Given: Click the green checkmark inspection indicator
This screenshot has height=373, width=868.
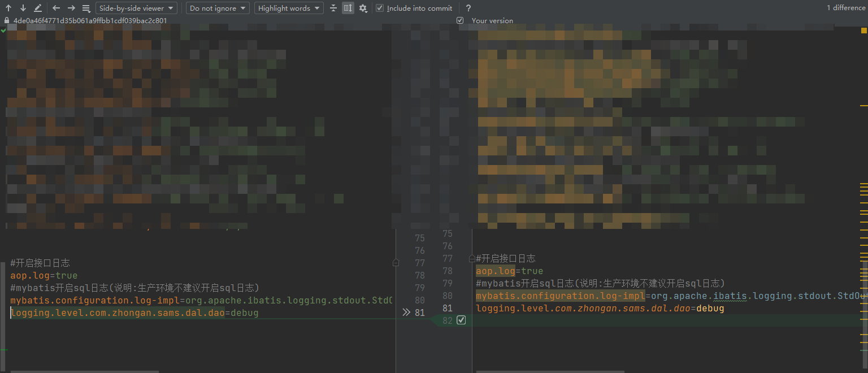Looking at the screenshot, I should (4, 31).
